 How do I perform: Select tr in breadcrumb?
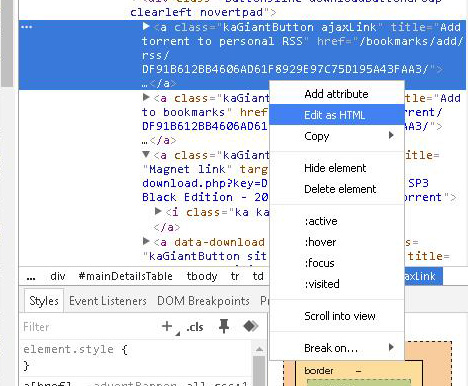tap(235, 276)
